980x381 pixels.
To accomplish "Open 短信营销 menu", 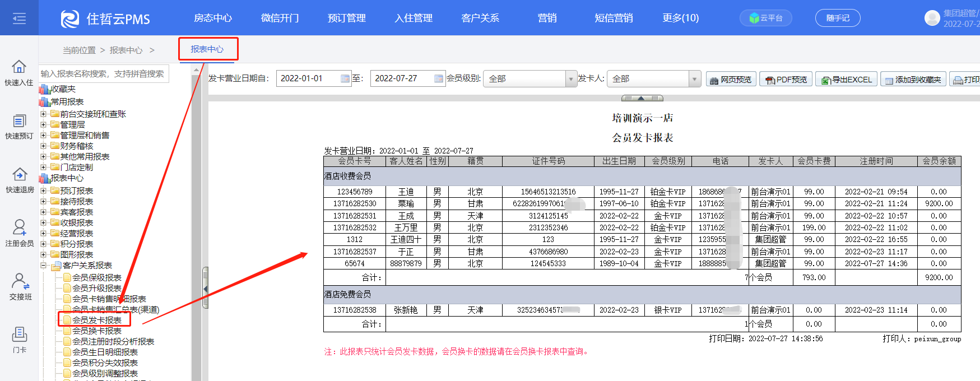I will click(x=614, y=18).
